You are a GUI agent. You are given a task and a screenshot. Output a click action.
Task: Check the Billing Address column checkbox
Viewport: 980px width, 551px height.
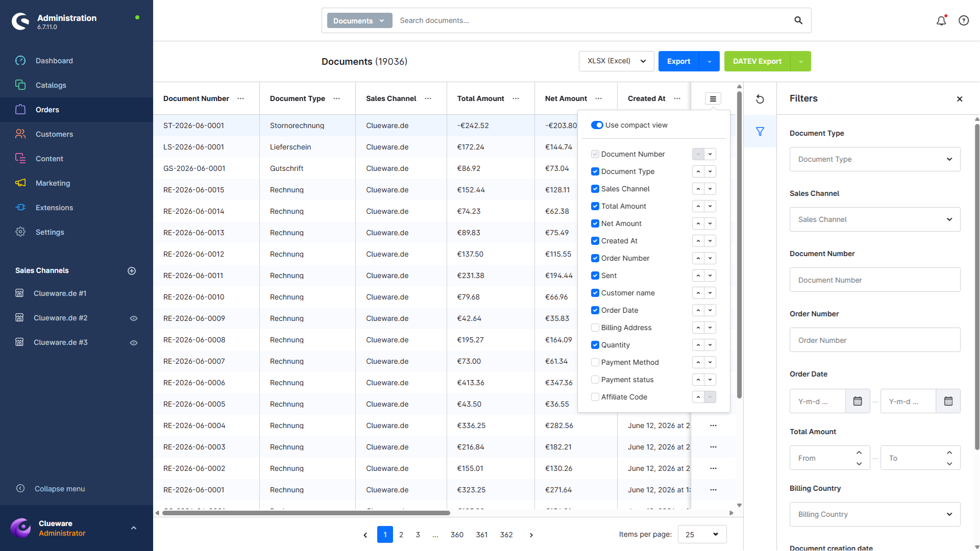click(x=595, y=328)
